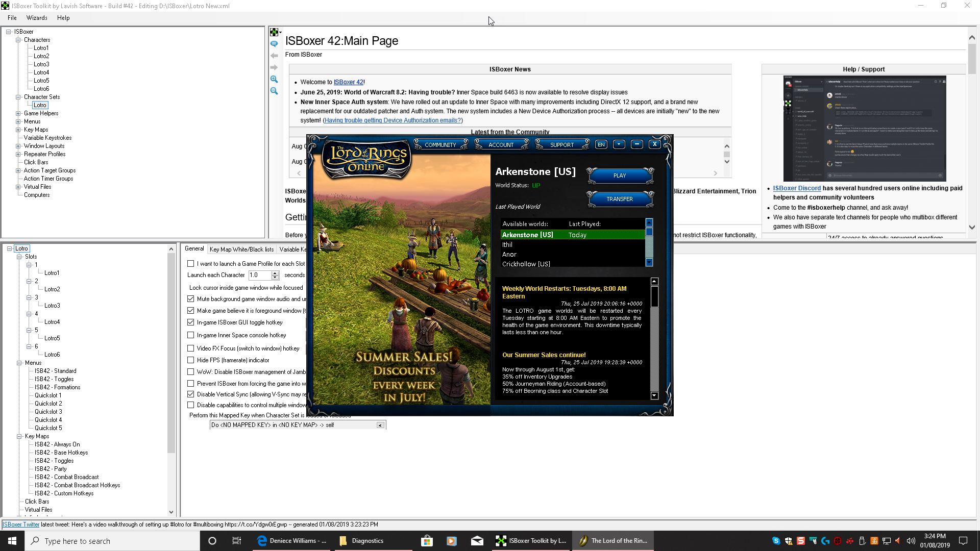Open the Windows Start menu
Viewport: 980px width, 551px height.
(12, 541)
